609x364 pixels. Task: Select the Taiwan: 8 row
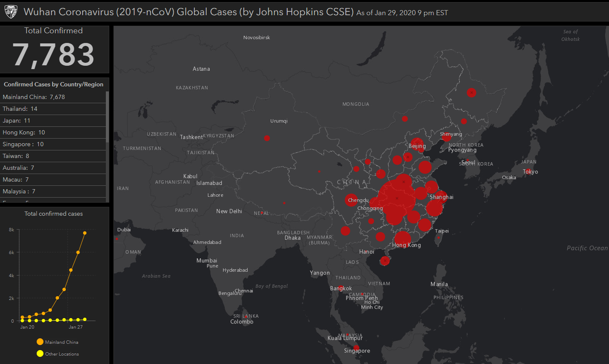[x=53, y=156]
